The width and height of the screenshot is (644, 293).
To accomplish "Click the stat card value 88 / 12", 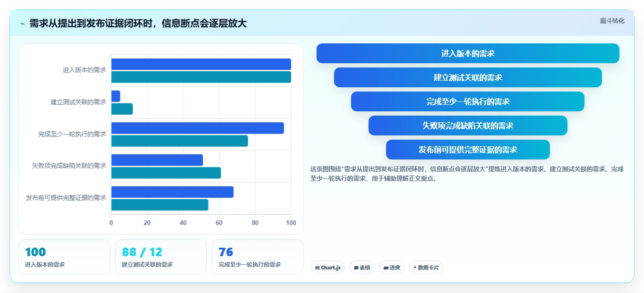I will pos(142,252).
